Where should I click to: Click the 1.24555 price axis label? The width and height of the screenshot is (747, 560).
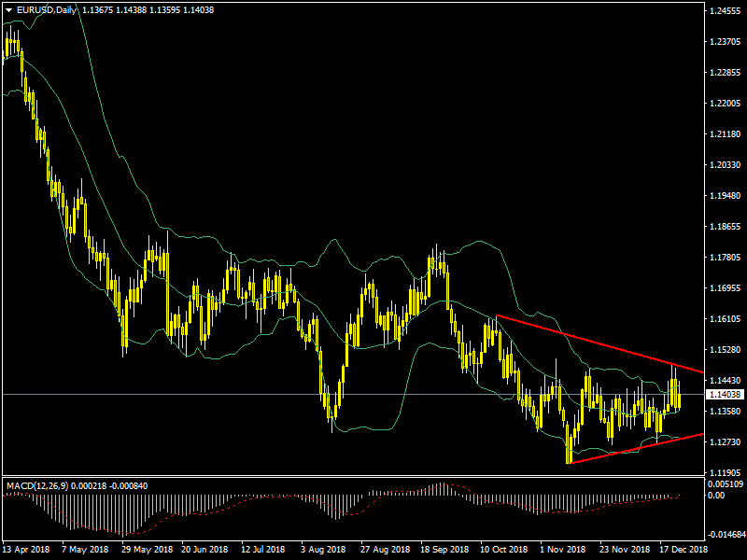tap(724, 11)
